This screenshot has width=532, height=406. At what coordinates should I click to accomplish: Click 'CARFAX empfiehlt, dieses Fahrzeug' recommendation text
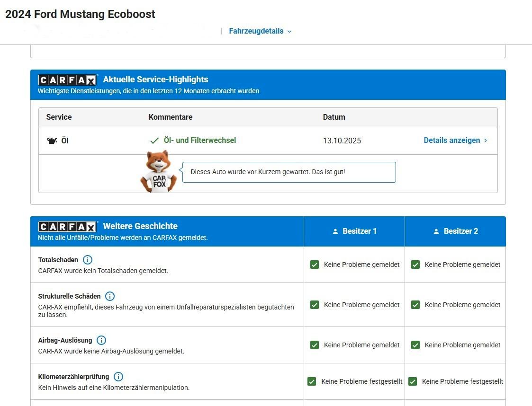coord(166,311)
